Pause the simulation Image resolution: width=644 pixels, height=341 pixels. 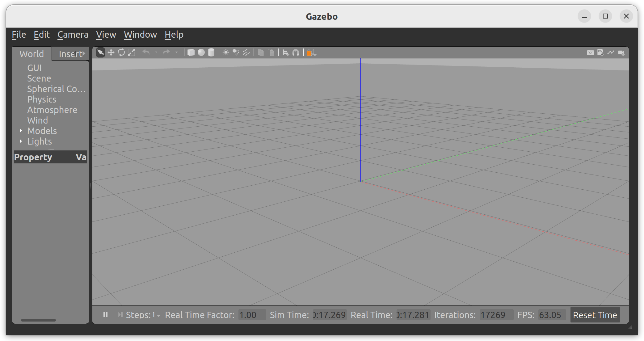[x=106, y=315]
